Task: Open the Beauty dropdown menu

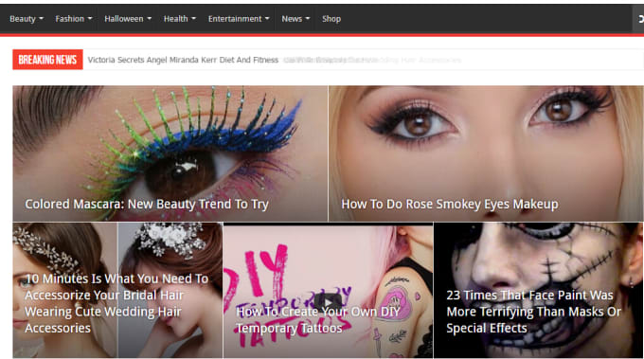Action: [27, 19]
